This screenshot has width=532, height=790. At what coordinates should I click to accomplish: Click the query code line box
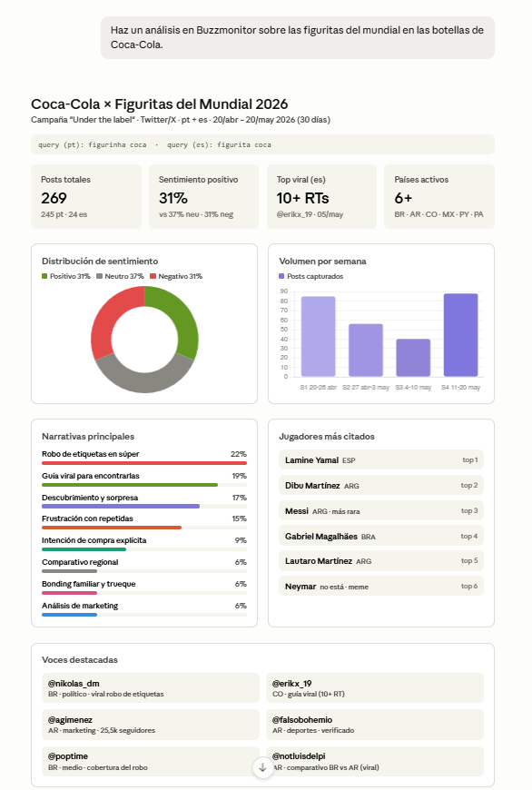[x=262, y=144]
